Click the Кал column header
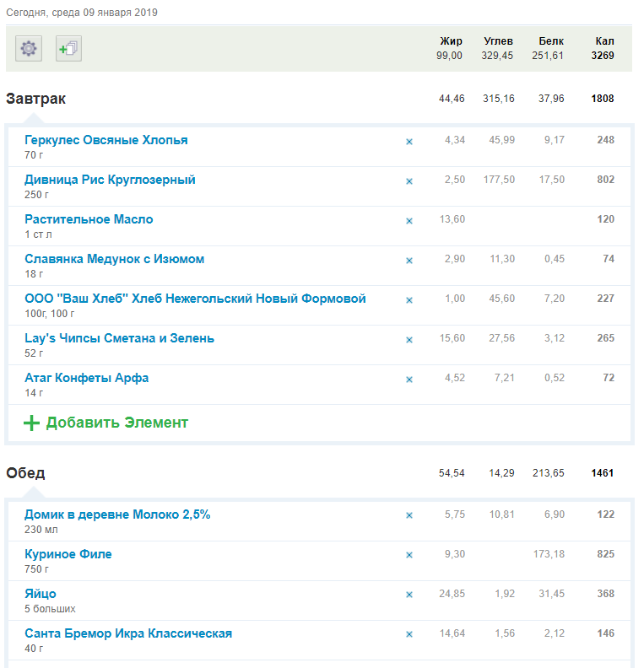 point(603,40)
